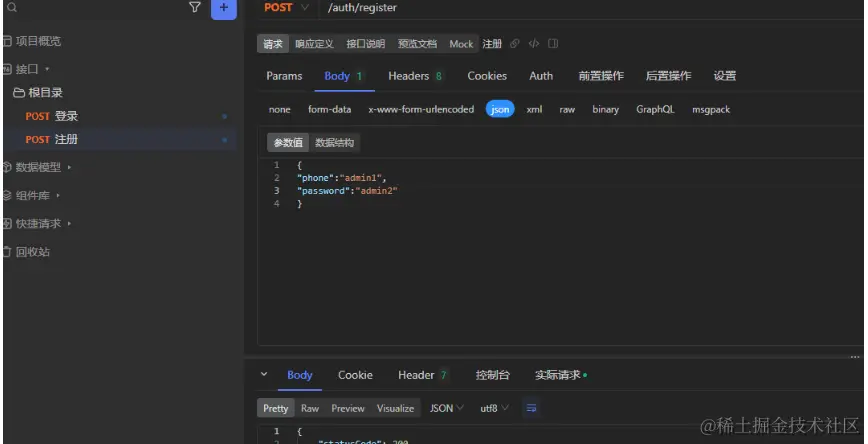The width and height of the screenshot is (868, 444).
Task: Open the utf8 encoding dropdown
Action: (494, 409)
